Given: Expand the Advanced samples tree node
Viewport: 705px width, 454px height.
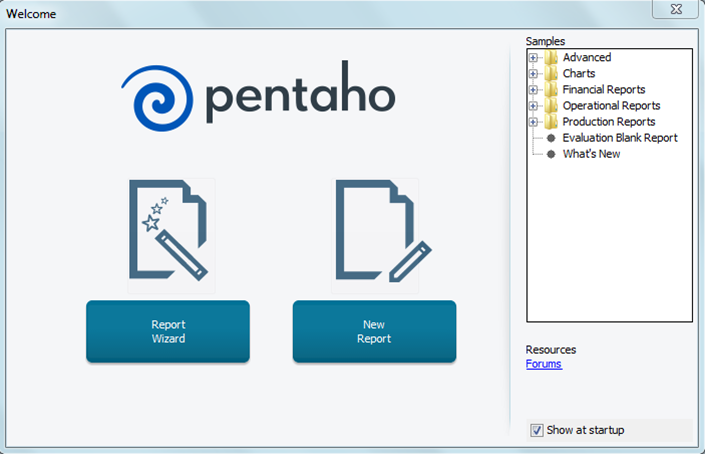Looking at the screenshot, I should (534, 58).
